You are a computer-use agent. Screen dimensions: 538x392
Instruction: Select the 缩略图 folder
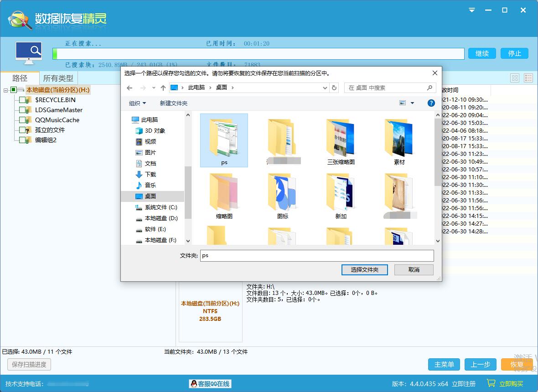point(224,196)
